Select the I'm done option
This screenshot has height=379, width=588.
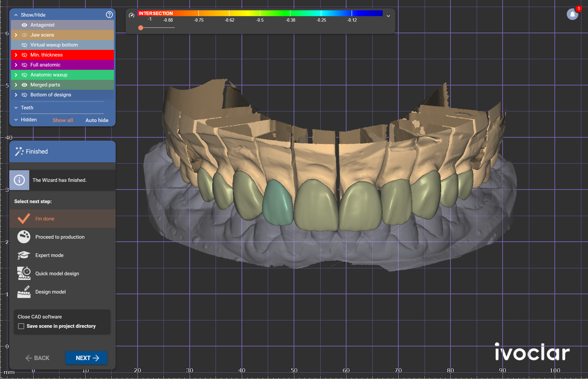62,218
